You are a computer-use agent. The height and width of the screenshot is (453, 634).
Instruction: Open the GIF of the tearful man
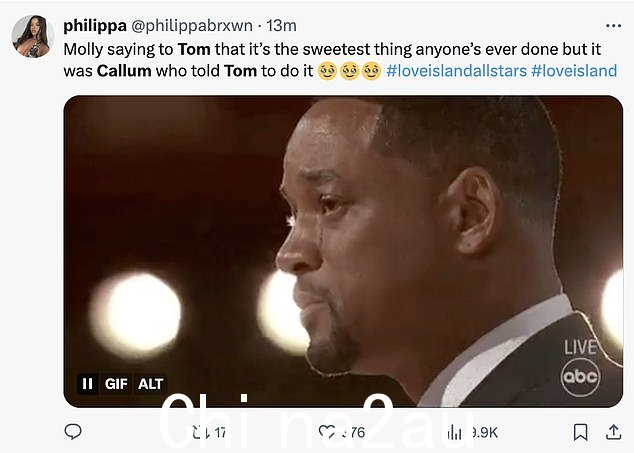pyautogui.click(x=343, y=251)
